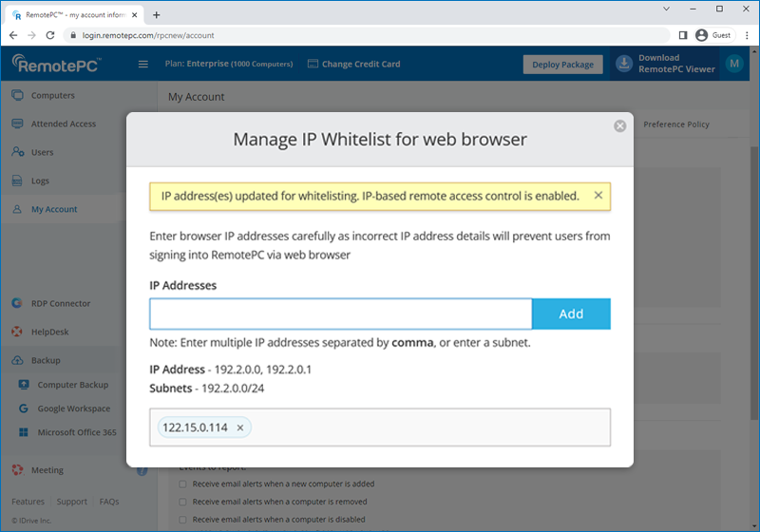Enable alerts when a new computer is added
760x532 pixels.
click(x=183, y=484)
